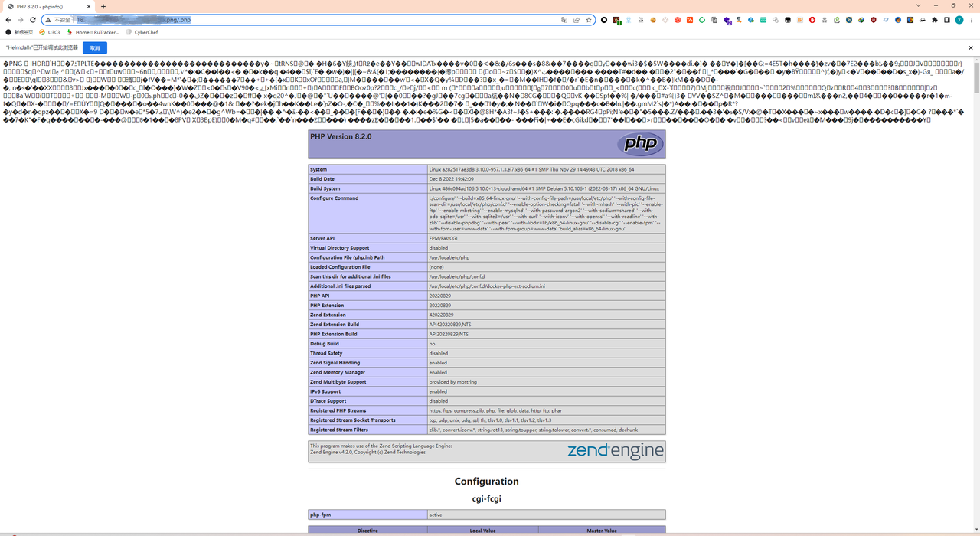Click the PHP logo in the header
This screenshot has height=536, width=980.
[640, 144]
